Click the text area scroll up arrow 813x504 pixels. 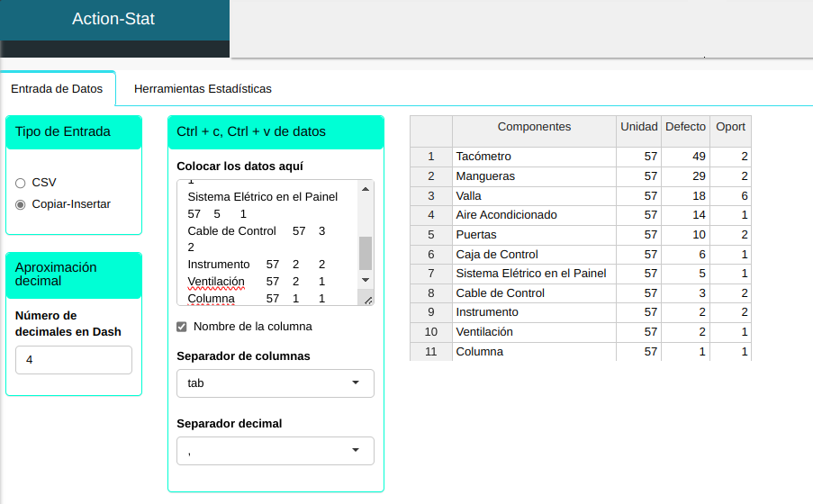click(365, 189)
